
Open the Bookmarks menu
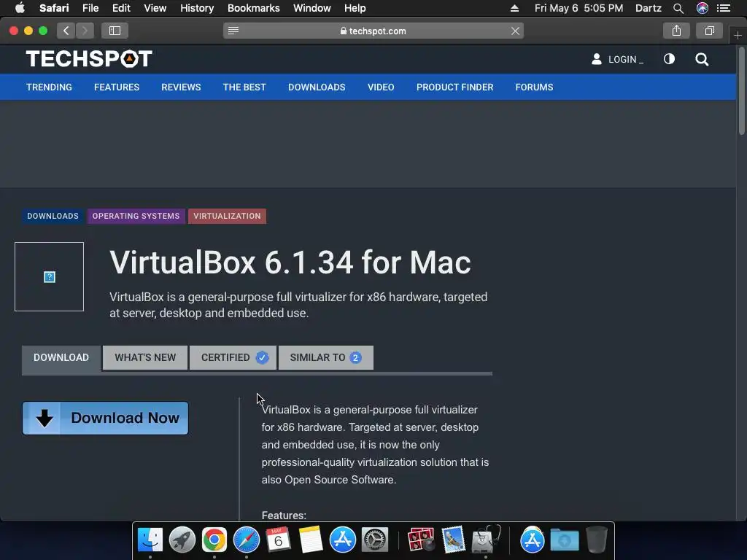(x=253, y=8)
